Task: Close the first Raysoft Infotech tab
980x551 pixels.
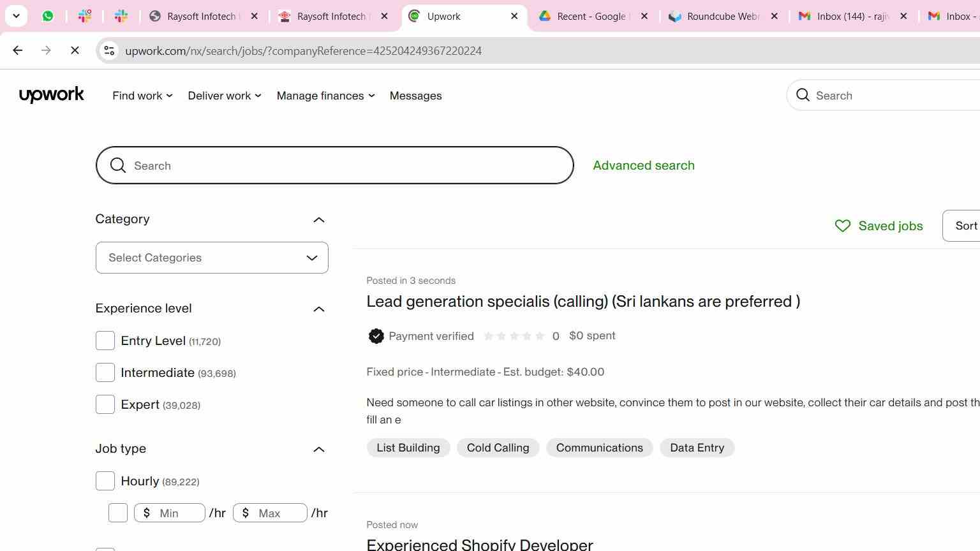Action: pos(255,17)
